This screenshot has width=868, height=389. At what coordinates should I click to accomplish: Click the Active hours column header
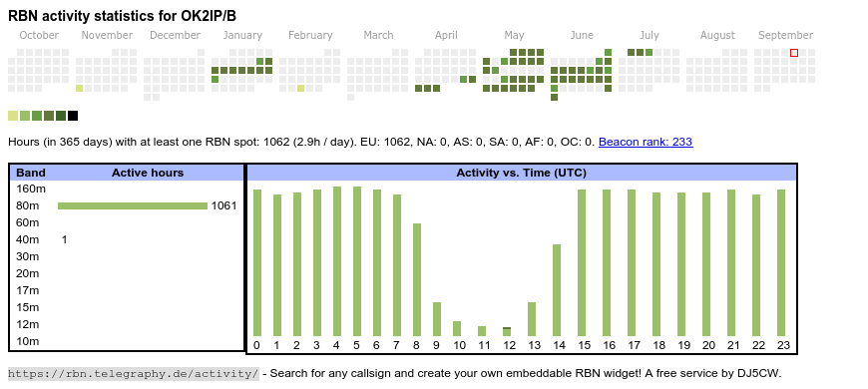click(148, 173)
